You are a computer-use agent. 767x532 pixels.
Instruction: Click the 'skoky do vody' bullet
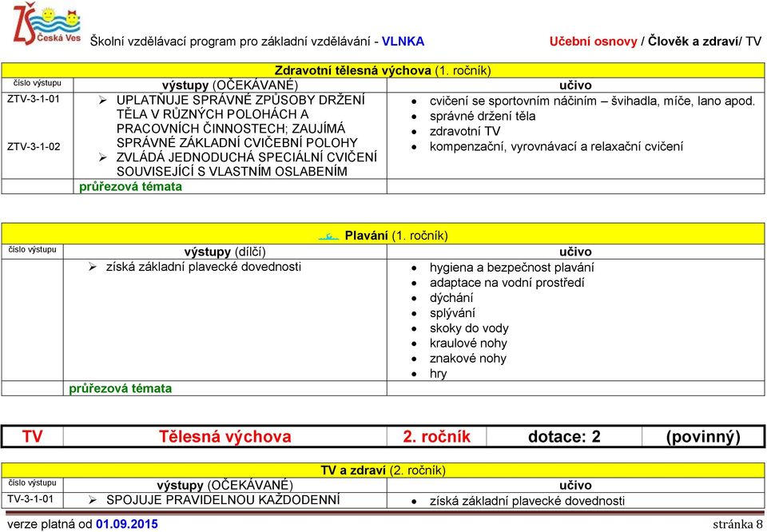click(469, 328)
